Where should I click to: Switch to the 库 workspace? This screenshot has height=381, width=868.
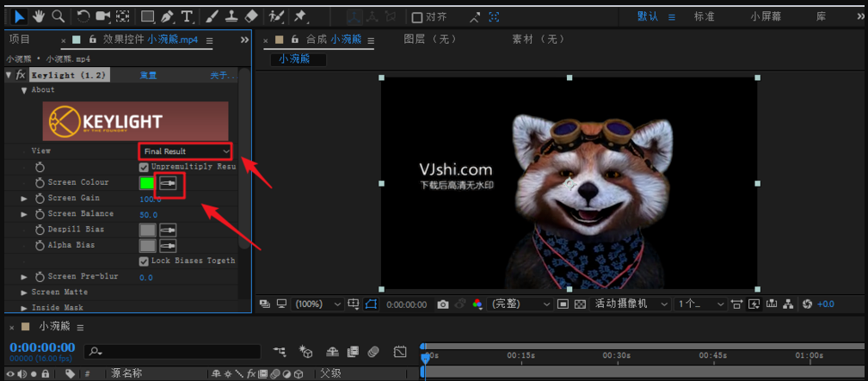tap(821, 16)
